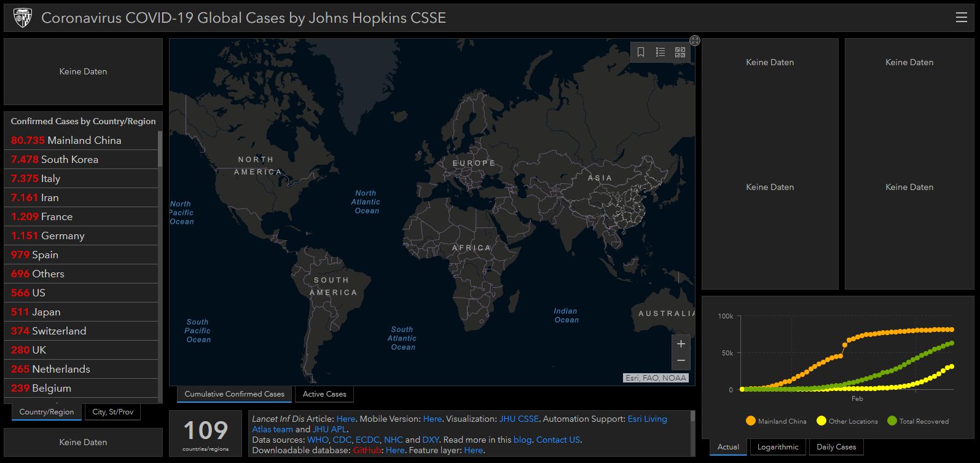The height and width of the screenshot is (463, 980).
Task: Select Iran row in country list
Action: pos(81,197)
